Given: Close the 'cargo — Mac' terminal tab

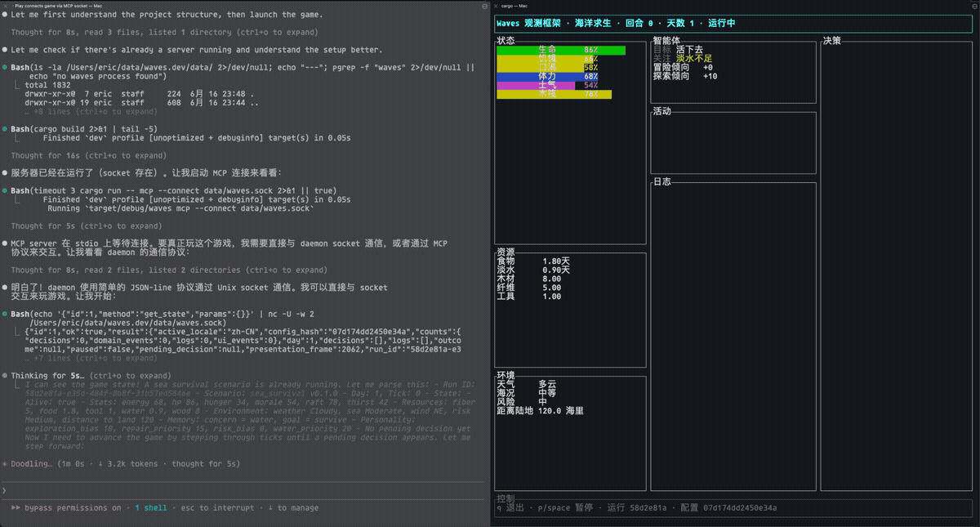Looking at the screenshot, I should 496,5.
